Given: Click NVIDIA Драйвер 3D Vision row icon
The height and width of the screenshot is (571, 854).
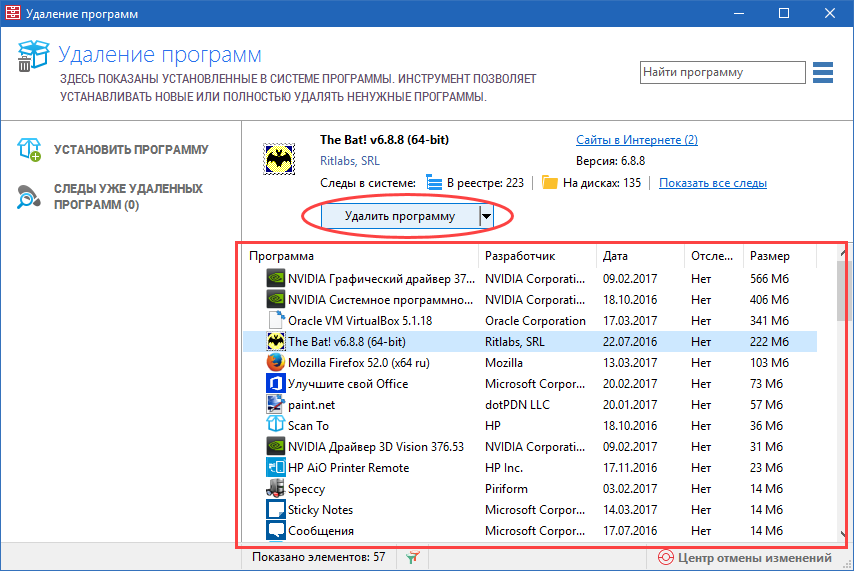Looking at the screenshot, I should click(276, 447).
